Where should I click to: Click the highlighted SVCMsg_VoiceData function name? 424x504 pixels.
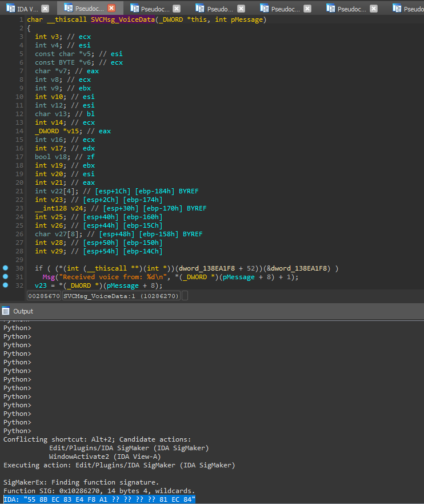click(123, 19)
